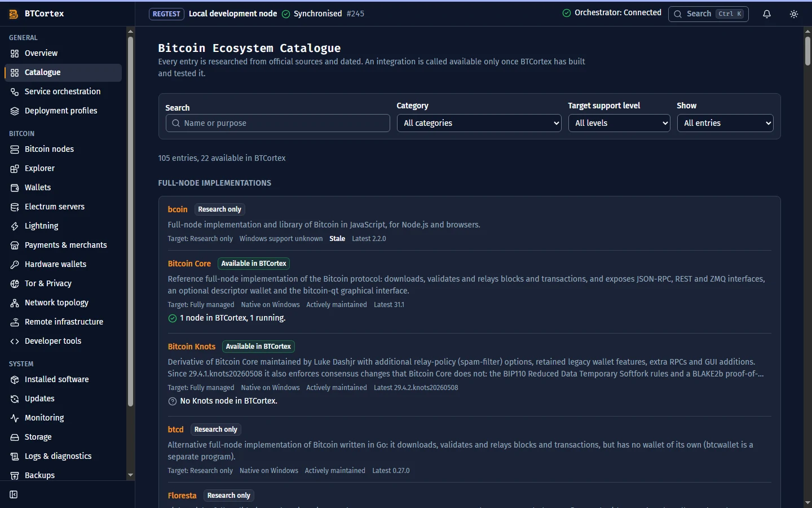Focus the Name or purpose search field
This screenshot has height=508, width=812.
point(278,123)
